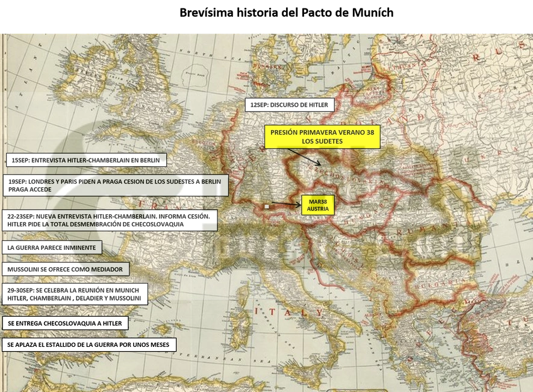Click the title "Brevísima historia del Pacto de Muních"
Screen dimensions: 533x392
click(286, 13)
